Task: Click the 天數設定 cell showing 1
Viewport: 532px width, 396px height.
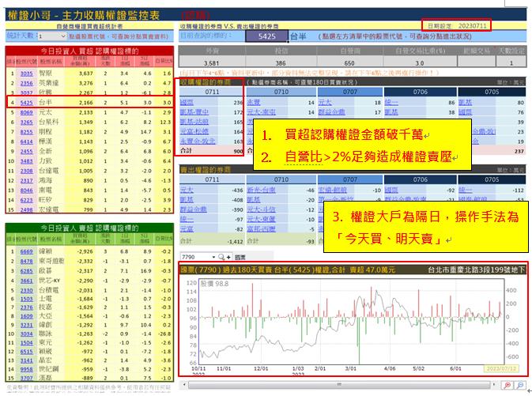Action: [x=511, y=62]
